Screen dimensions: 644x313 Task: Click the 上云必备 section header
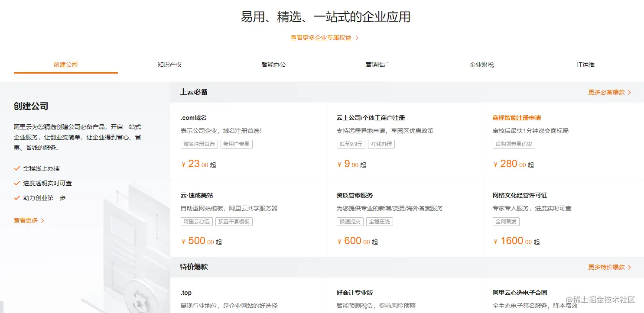(x=194, y=92)
